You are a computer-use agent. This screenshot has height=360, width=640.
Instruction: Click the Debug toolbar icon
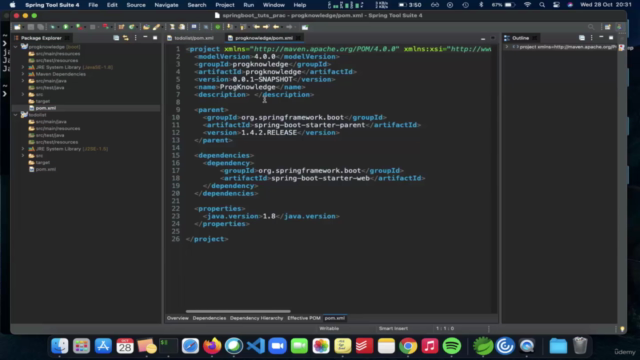pyautogui.click(x=53, y=27)
